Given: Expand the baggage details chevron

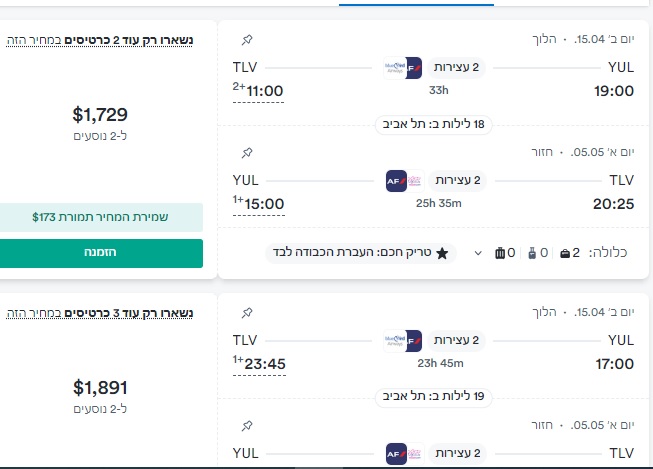Looking at the screenshot, I should click(x=478, y=253).
